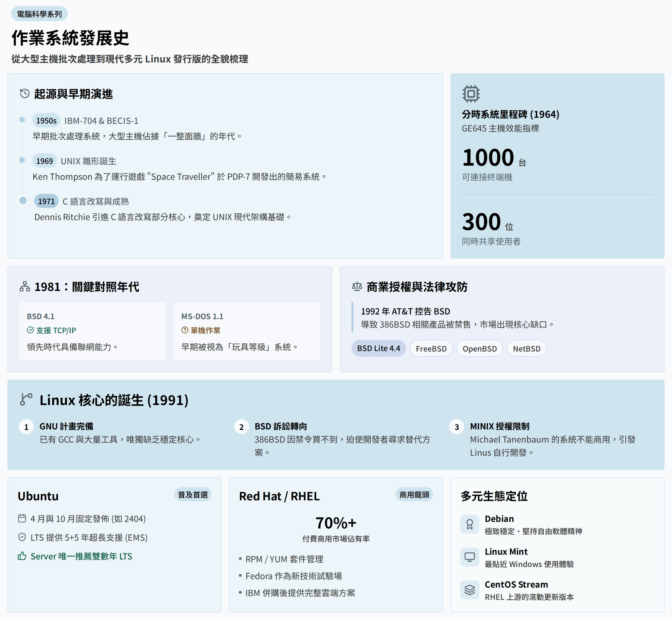672x620 pixels.
Task: Click the step 2 circle for BSD 訴訟轉向
Action: tap(241, 427)
